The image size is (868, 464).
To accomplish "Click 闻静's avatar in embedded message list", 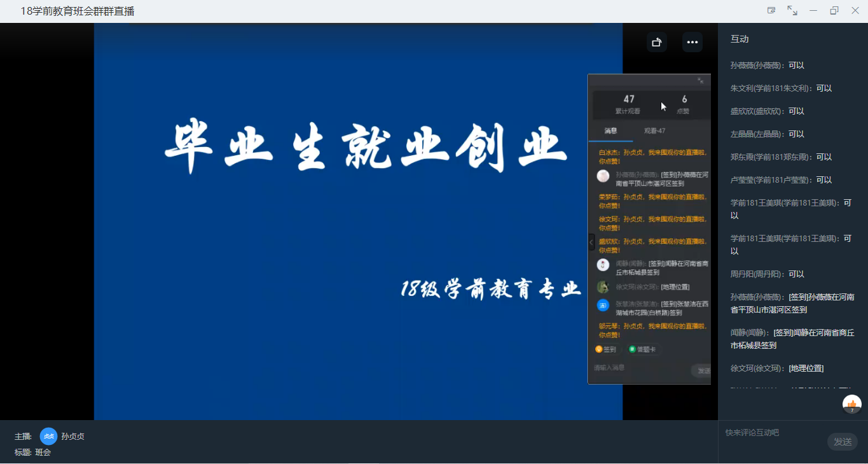I will point(603,265).
